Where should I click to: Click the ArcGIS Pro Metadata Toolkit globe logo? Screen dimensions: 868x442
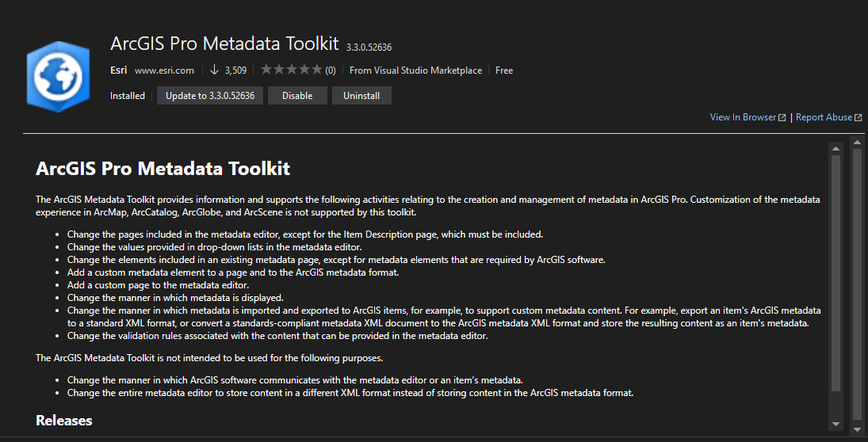pos(58,77)
